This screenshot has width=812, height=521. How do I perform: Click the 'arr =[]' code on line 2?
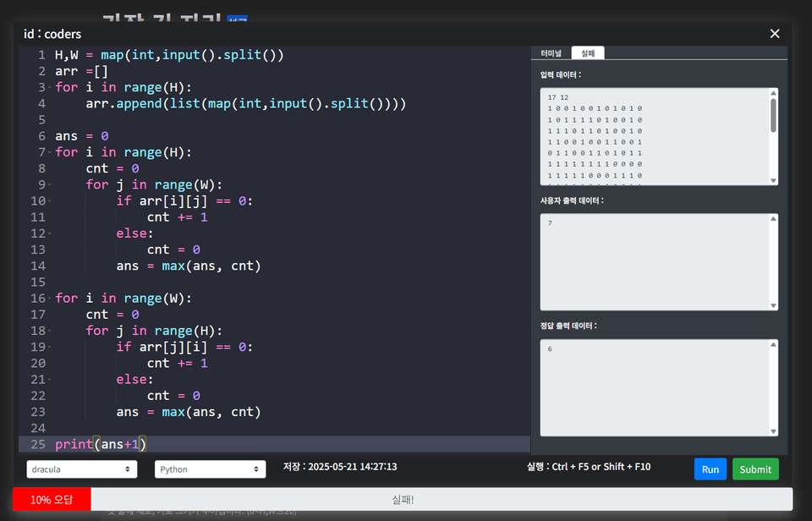[82, 71]
